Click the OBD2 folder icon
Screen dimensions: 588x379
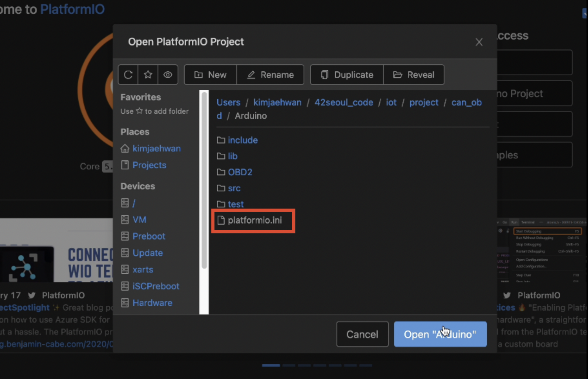point(221,172)
